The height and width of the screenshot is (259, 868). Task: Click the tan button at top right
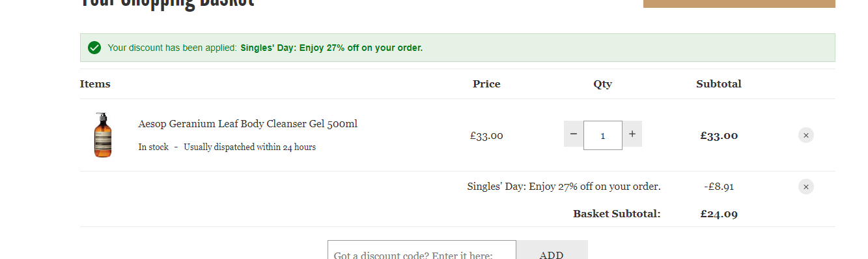pos(739,4)
